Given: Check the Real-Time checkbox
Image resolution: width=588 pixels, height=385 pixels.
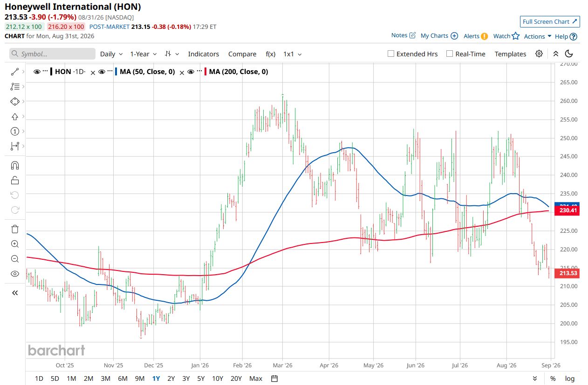Looking at the screenshot, I should (x=450, y=54).
